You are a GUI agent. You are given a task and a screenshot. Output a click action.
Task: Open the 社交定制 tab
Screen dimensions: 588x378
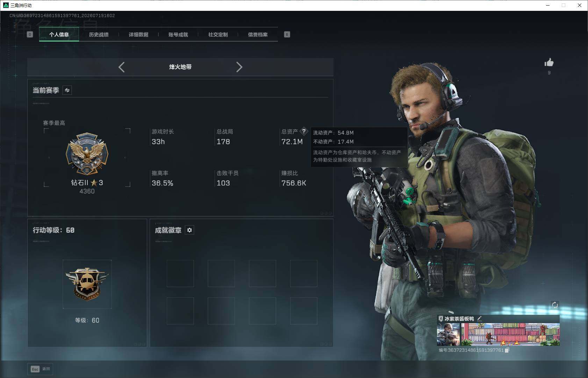[x=218, y=34]
